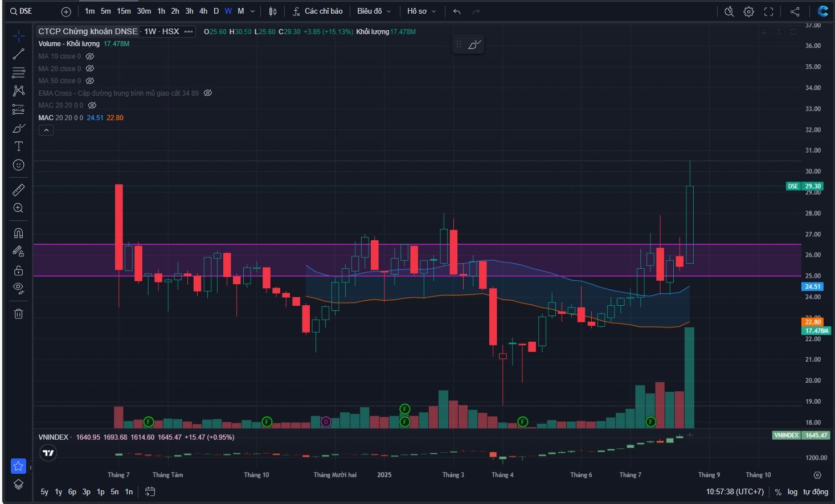Image resolution: width=835 pixels, height=504 pixels.
Task: Select the brush tool in left sidebar
Action: [x=18, y=128]
